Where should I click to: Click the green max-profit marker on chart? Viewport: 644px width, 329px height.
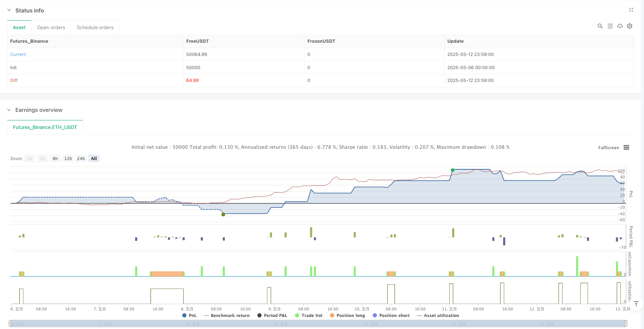point(452,170)
